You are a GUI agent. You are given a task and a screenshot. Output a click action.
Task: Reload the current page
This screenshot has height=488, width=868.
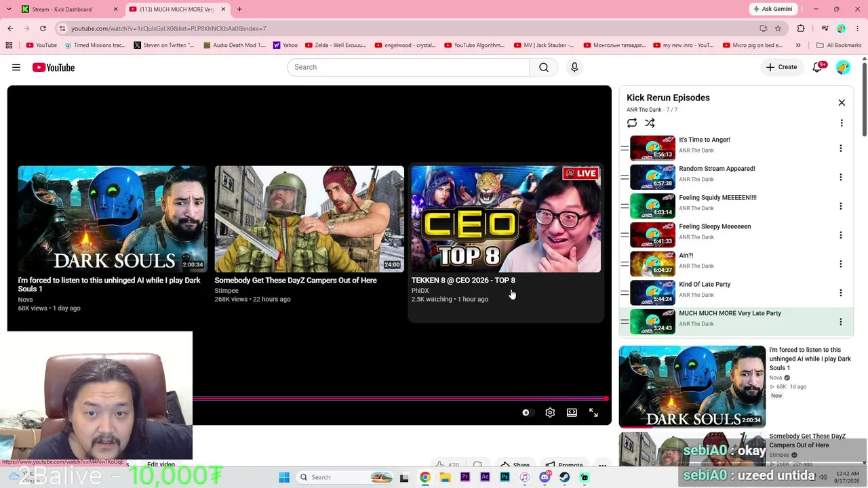tap(43, 28)
